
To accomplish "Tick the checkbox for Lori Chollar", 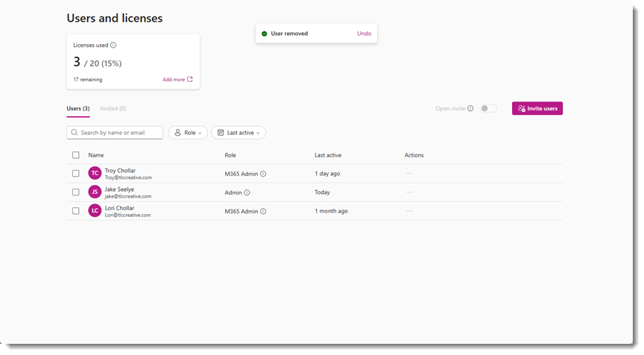I will 76,211.
